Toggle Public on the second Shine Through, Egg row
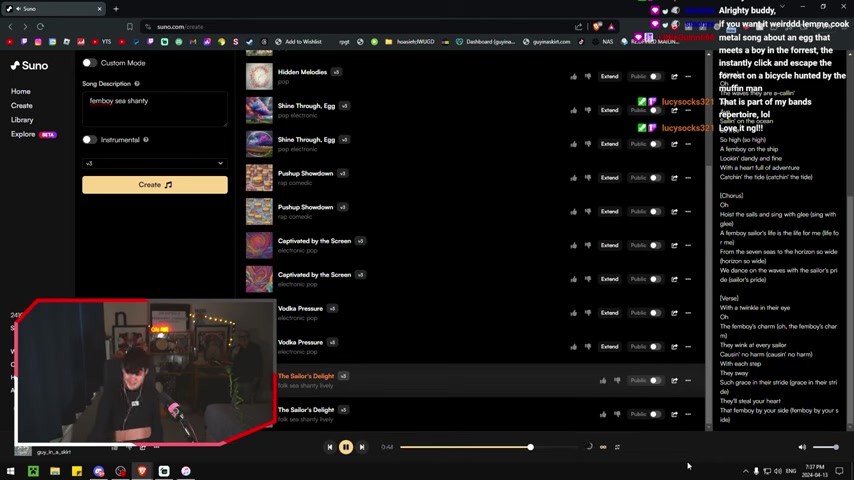Viewport: 854px width, 480px height. [x=656, y=144]
